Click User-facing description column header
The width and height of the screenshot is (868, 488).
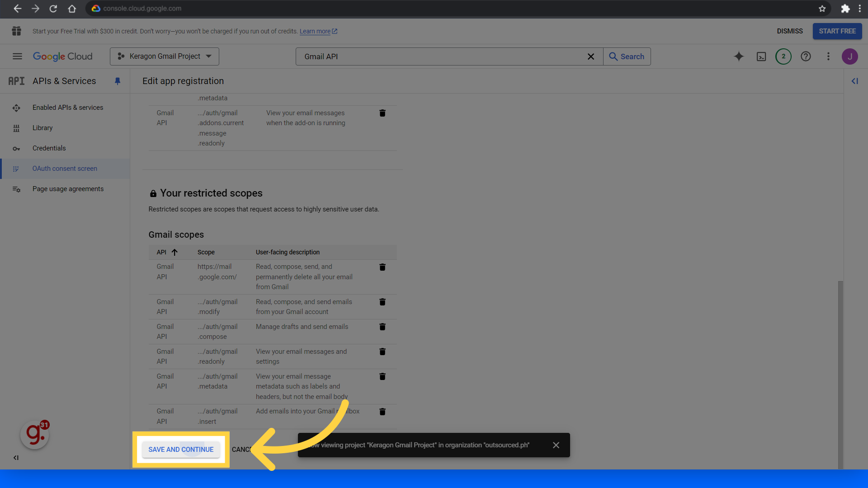click(x=288, y=252)
